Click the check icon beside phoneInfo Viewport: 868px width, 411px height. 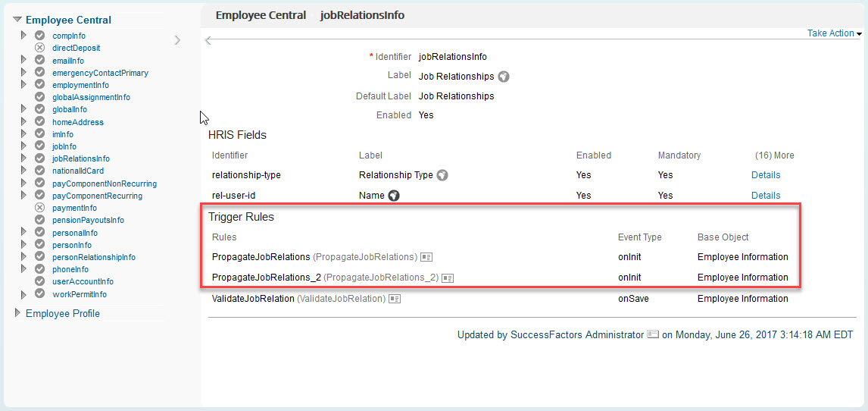(40, 269)
